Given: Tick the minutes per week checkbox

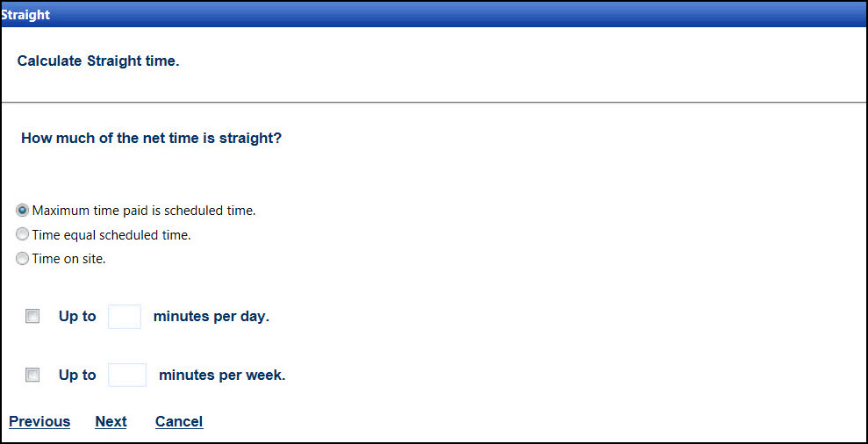Looking at the screenshot, I should coord(32,376).
